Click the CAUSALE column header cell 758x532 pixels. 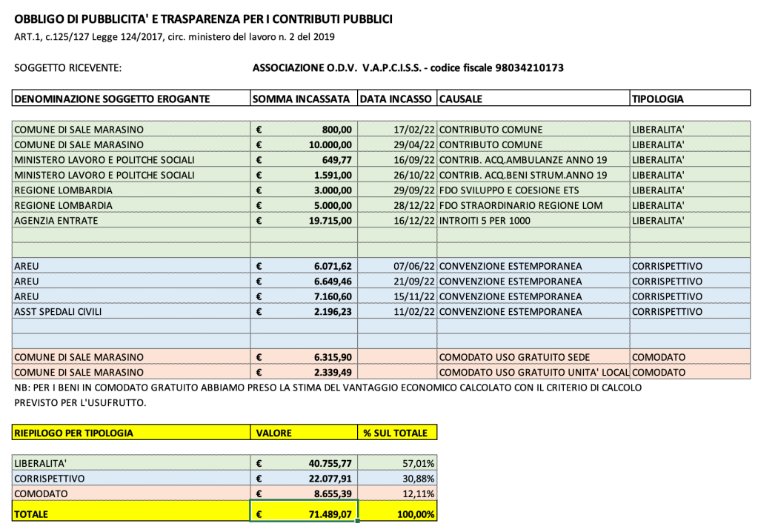pos(533,99)
